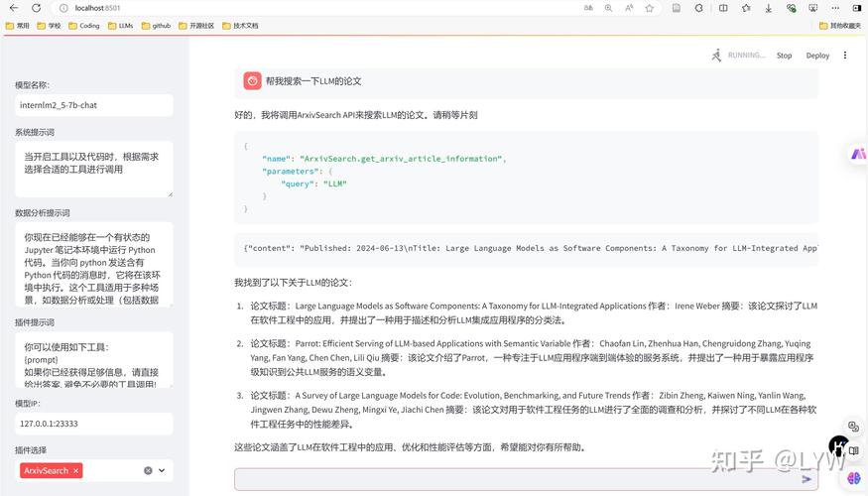This screenshot has width=868, height=496.
Task: Click the site information icon in address bar
Action: pyautogui.click(x=63, y=8)
